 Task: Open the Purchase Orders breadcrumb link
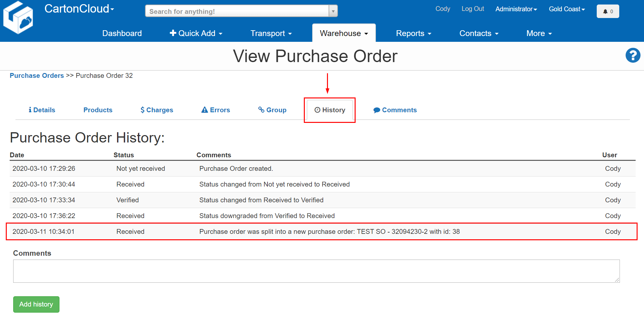click(x=36, y=75)
